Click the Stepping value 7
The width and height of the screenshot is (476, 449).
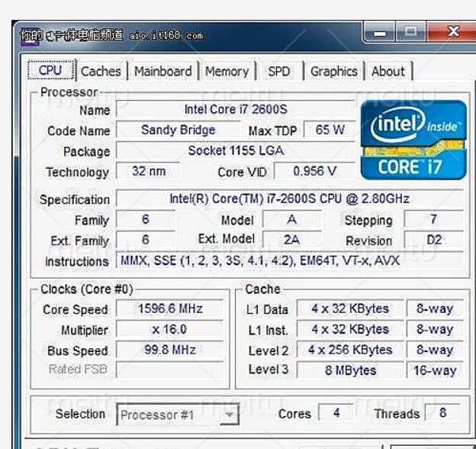(434, 219)
